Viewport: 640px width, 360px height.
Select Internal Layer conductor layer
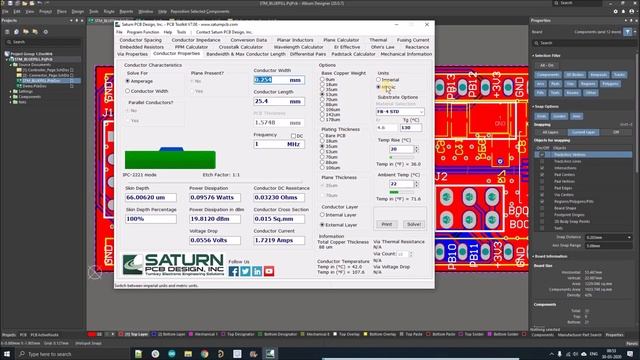click(322, 215)
